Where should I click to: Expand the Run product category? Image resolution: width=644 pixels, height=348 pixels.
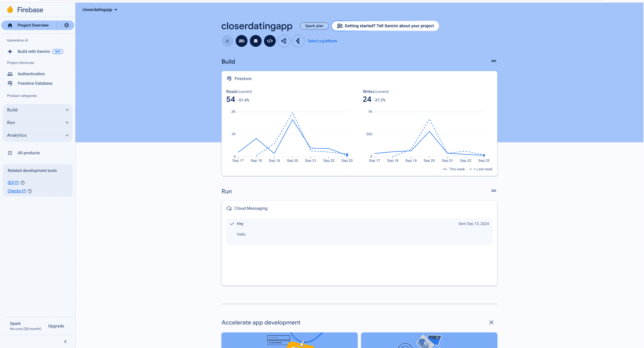[38, 122]
